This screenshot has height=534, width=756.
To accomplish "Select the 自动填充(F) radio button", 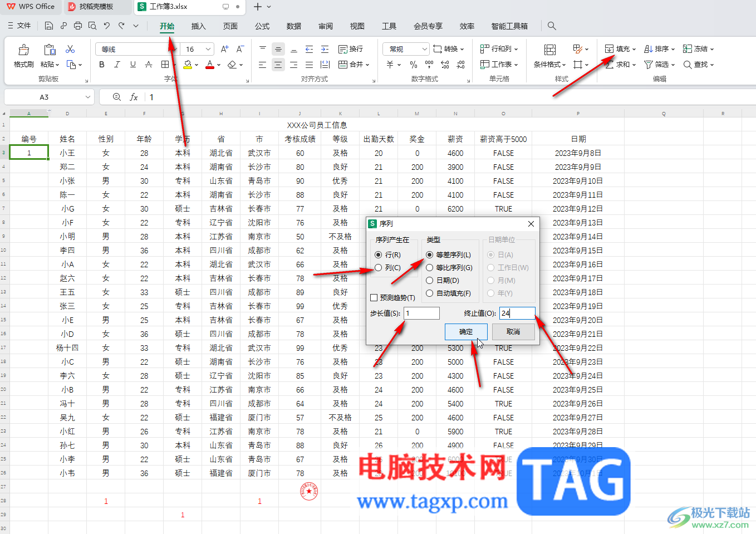I will click(429, 293).
